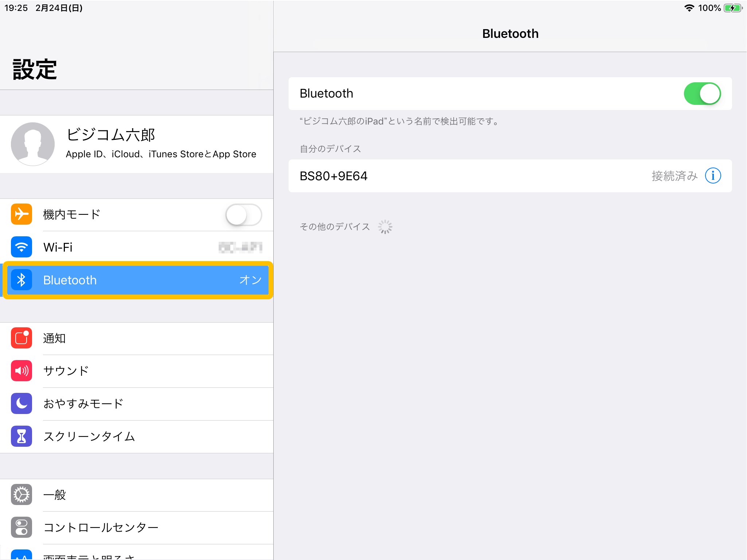
Task: Tap the battery indicator in status bar
Action: 732,8
